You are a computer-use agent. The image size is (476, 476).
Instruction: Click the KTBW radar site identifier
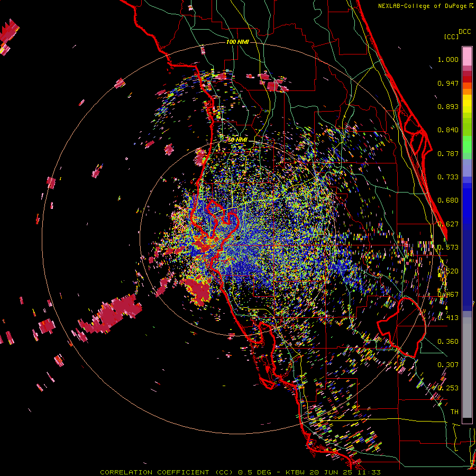296,472
